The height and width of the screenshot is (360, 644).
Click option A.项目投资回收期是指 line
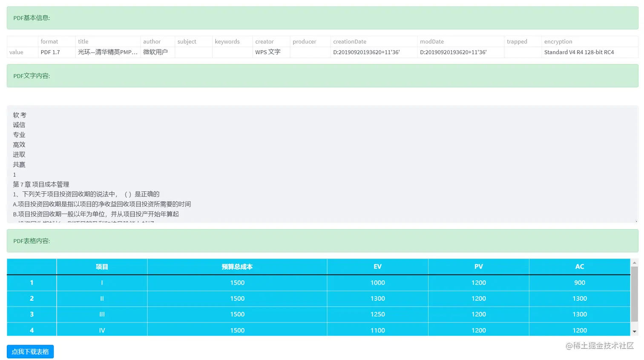(102, 204)
